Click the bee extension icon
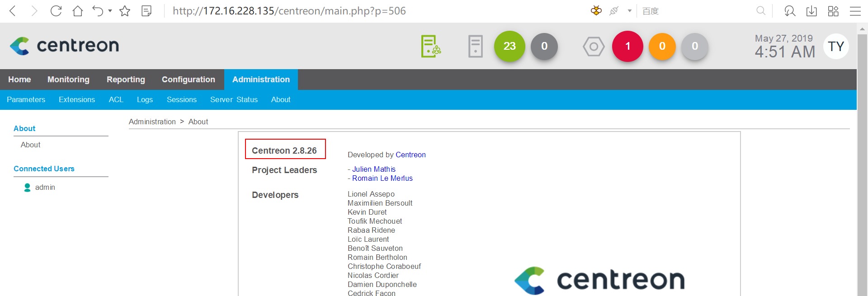Viewport: 868px width, 296px height. pos(596,10)
